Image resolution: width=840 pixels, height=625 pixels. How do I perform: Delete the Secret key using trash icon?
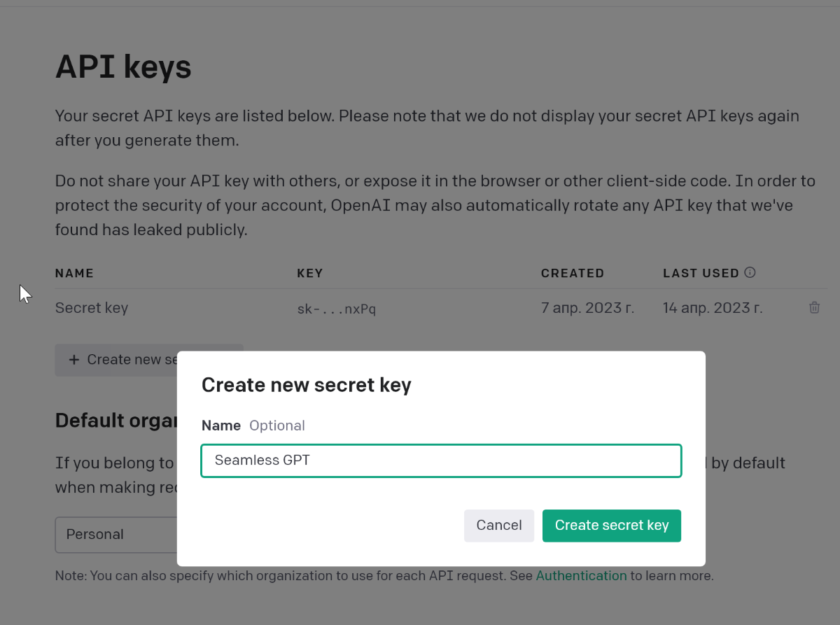pyautogui.click(x=814, y=307)
